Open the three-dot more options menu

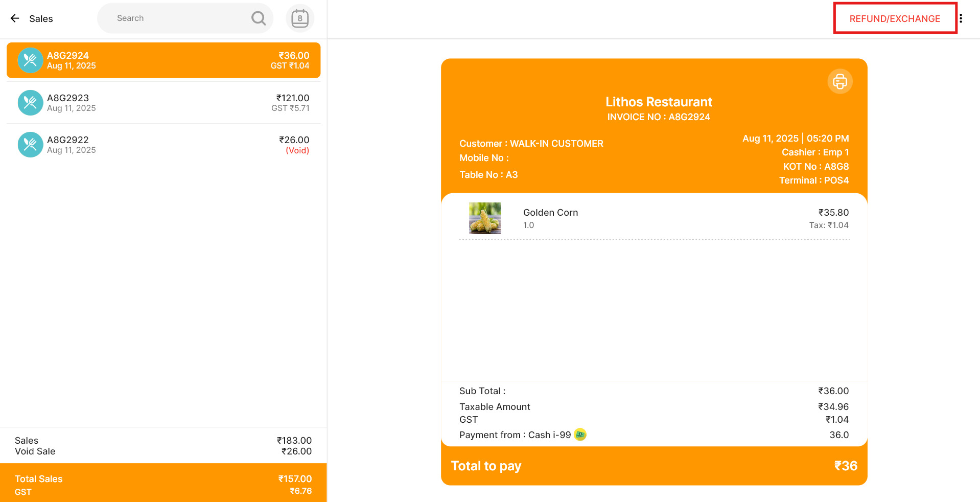tap(961, 18)
